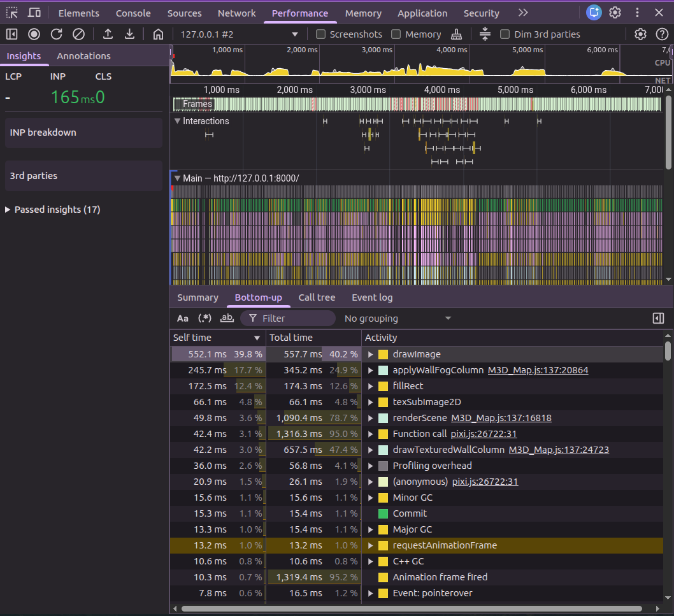
Task: Open the Call tree tab
Action: point(317,297)
